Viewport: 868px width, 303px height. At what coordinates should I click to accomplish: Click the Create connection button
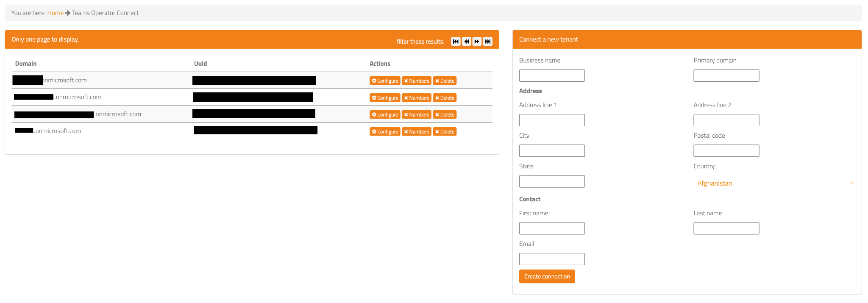[x=547, y=276]
